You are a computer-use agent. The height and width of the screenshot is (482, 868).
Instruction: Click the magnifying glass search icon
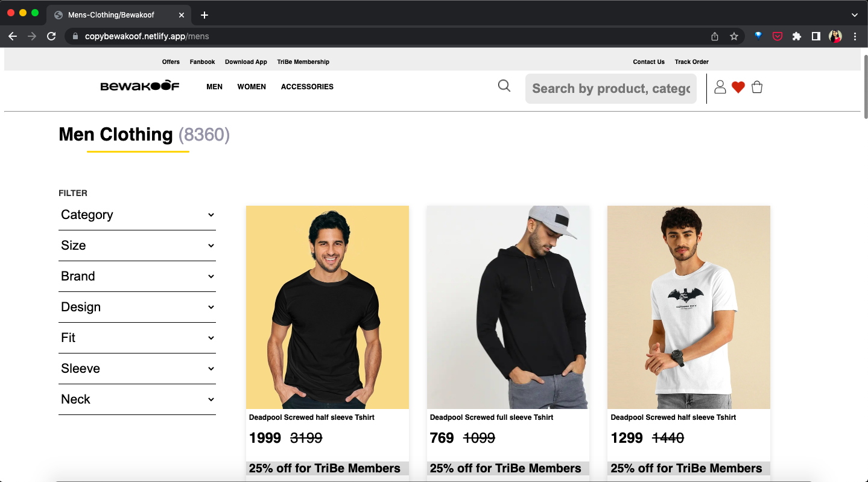click(x=504, y=86)
